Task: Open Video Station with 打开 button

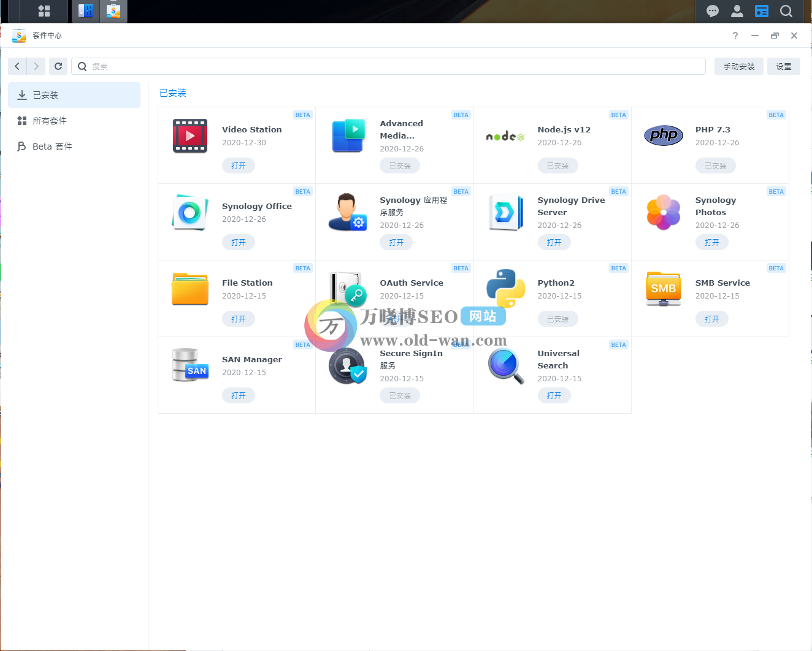Action: point(239,166)
